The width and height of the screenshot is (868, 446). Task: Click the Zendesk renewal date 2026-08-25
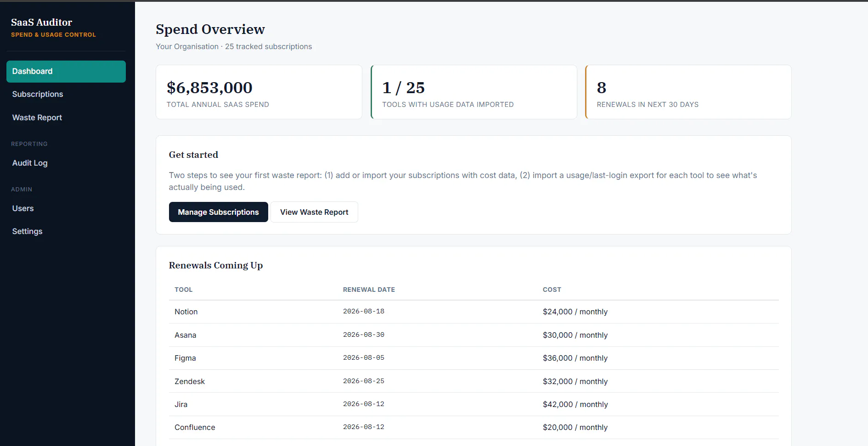coord(364,381)
